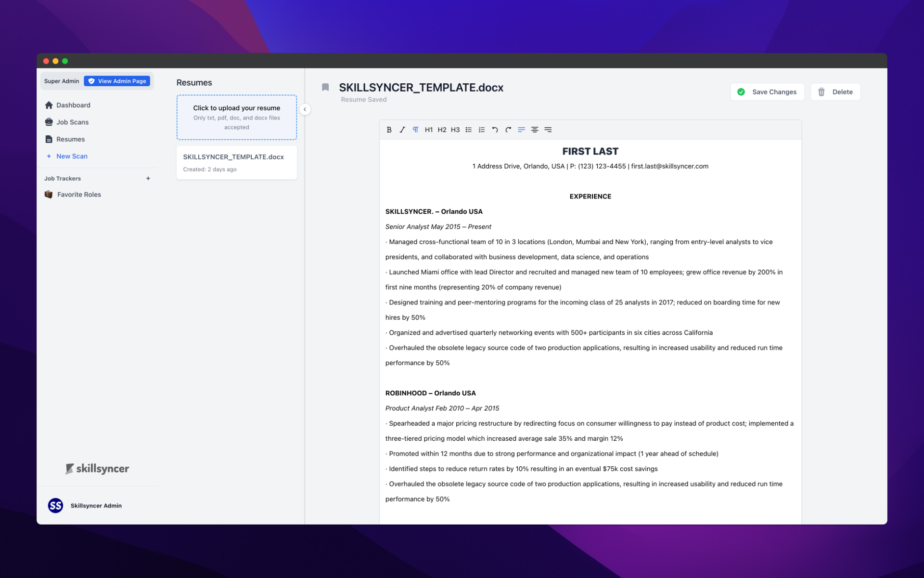Click the Save Changes button

(767, 92)
